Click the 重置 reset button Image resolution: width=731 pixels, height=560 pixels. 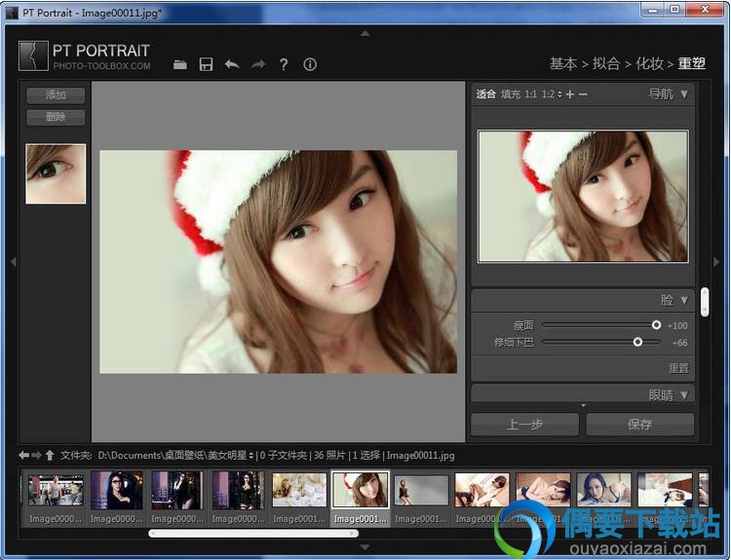tap(678, 368)
